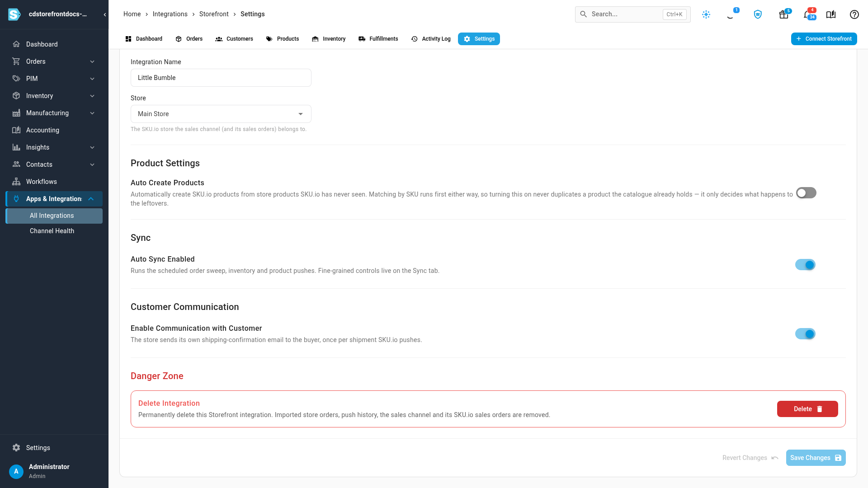Open the storefront Inventory tab
The image size is (868, 488).
[329, 39]
